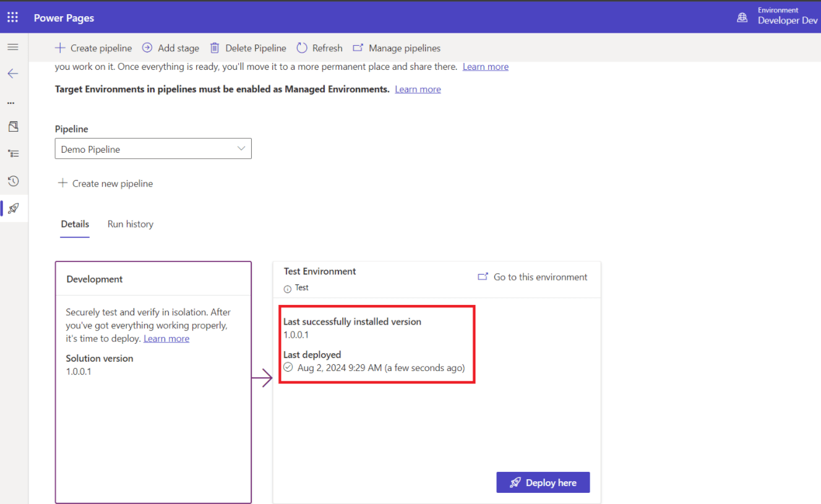Click version 1.0.0.1 under Solution version
This screenshot has height=504, width=821.
pos(79,372)
